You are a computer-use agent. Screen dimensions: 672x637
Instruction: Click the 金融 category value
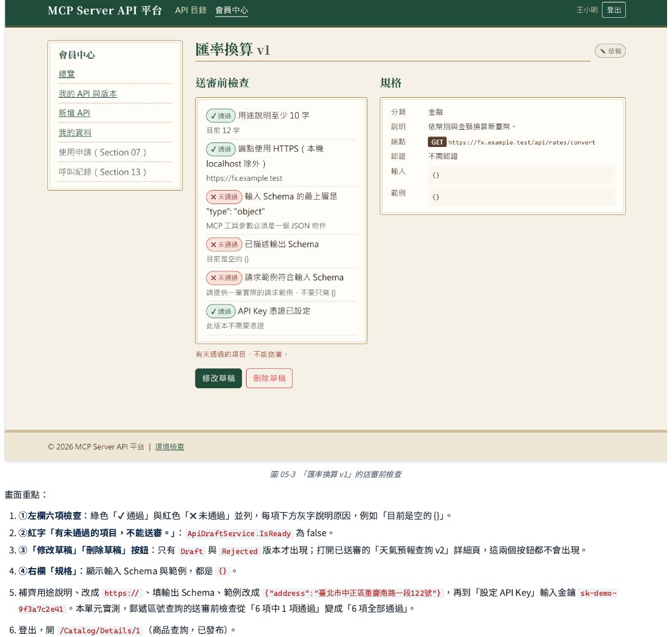point(435,113)
